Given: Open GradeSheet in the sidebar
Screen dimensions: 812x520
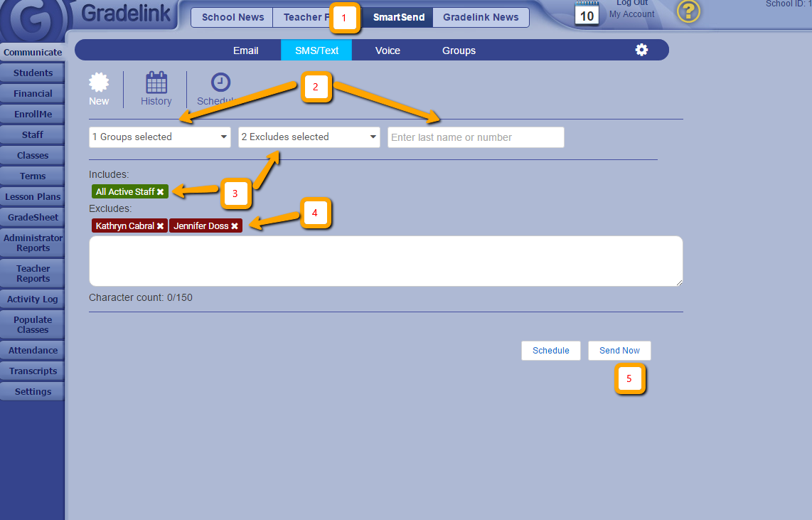Looking at the screenshot, I should tap(33, 218).
